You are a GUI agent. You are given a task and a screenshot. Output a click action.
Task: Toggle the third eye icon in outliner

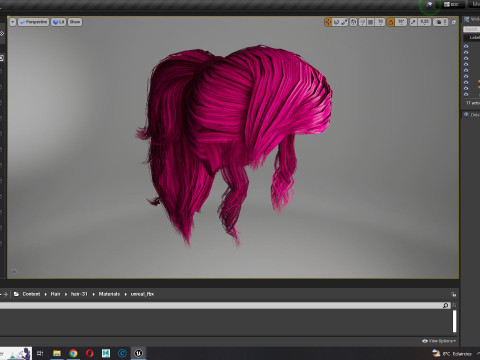[466, 58]
